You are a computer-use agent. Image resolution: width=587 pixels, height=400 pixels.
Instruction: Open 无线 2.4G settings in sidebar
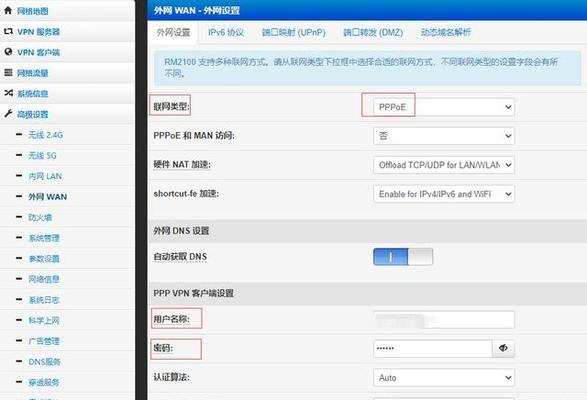tap(46, 135)
